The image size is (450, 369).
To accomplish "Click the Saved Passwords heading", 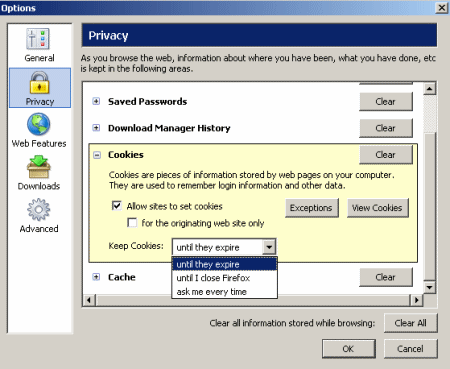I will pyautogui.click(x=148, y=101).
